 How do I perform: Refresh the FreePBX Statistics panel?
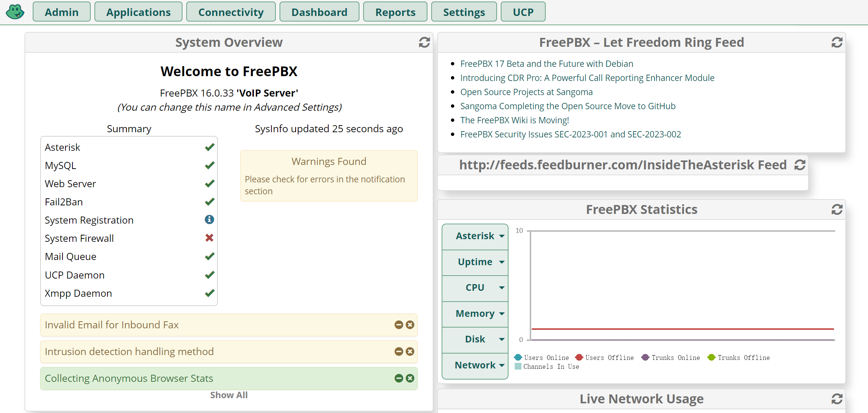click(837, 209)
